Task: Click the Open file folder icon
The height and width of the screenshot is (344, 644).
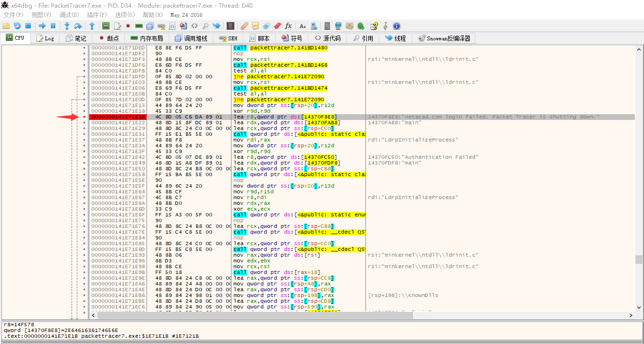Action: [6, 26]
